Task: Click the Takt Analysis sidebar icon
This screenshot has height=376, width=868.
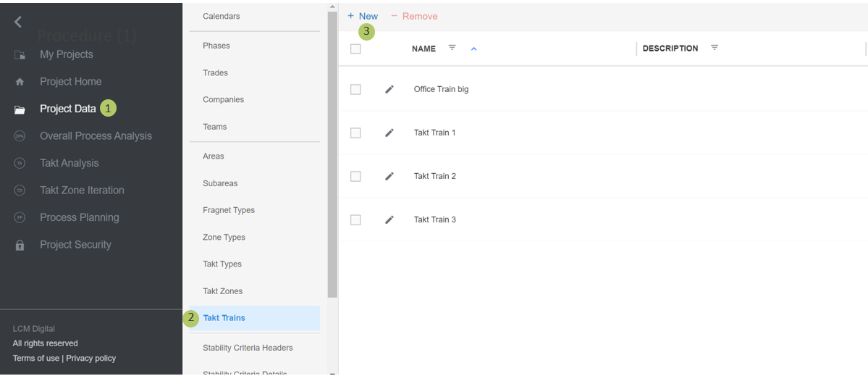Action: 20,164
